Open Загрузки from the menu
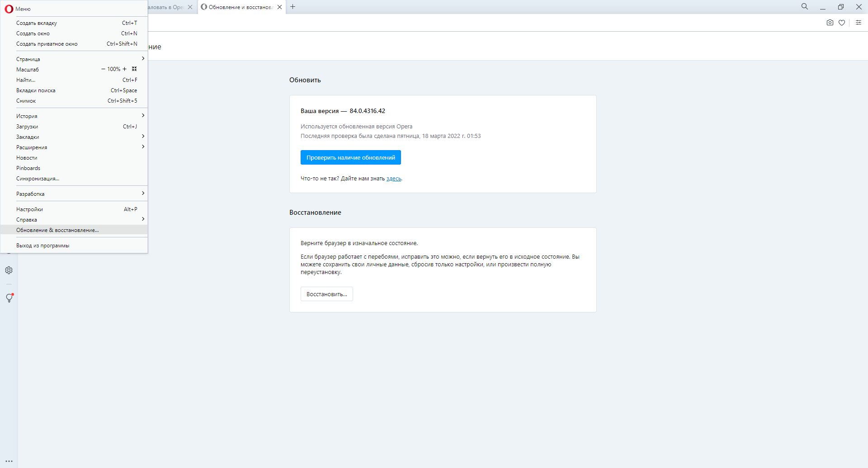Viewport: 868px width, 468px height. pyautogui.click(x=74, y=126)
